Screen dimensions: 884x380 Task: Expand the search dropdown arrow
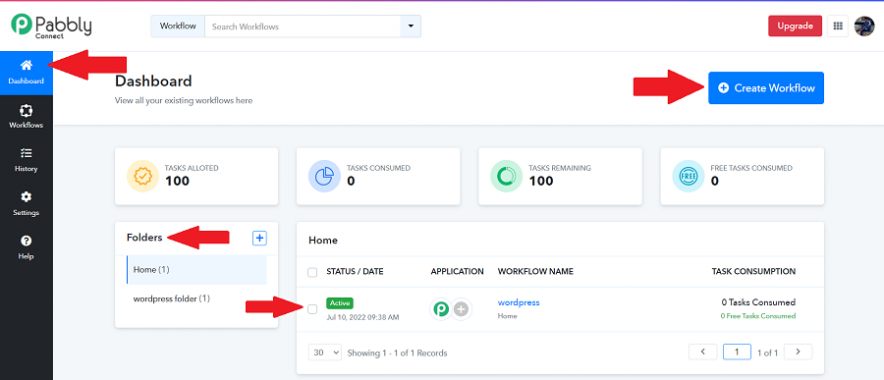coord(410,26)
